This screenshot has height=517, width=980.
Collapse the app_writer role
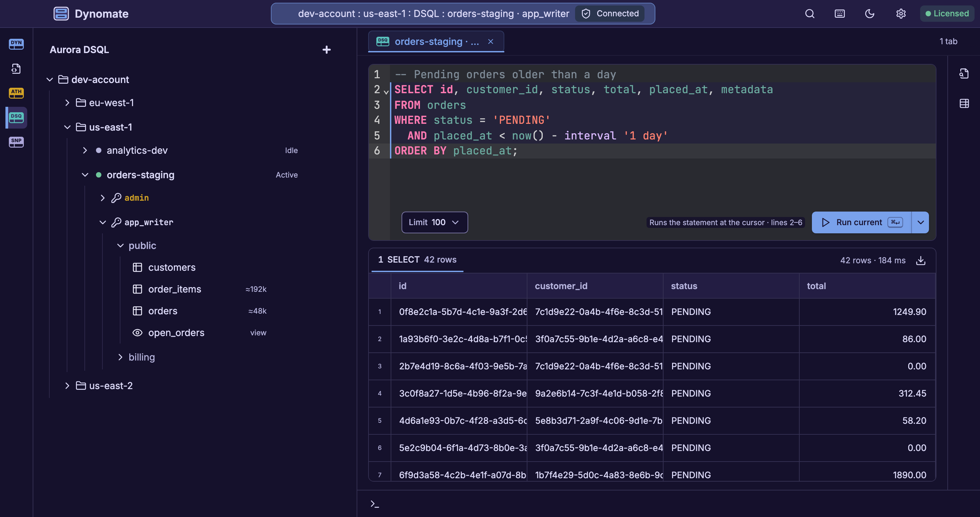pos(102,222)
